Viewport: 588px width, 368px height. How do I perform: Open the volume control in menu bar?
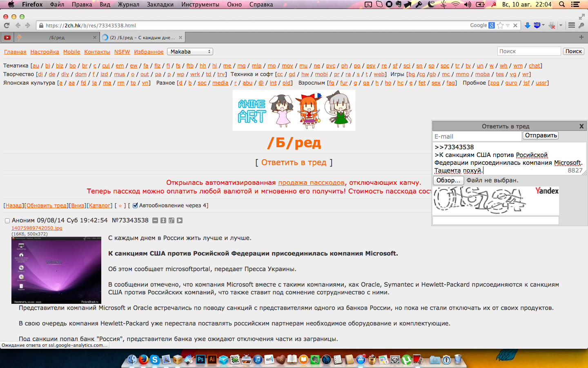(468, 4)
